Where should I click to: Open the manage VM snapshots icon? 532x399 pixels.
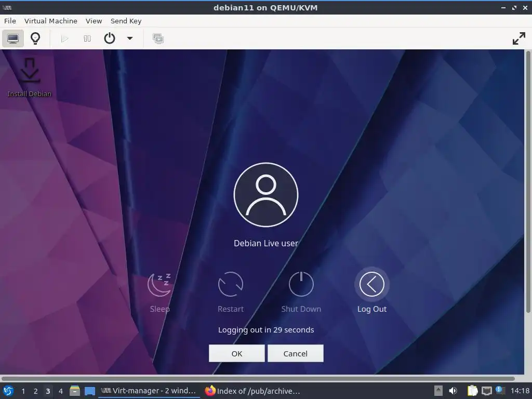(158, 38)
